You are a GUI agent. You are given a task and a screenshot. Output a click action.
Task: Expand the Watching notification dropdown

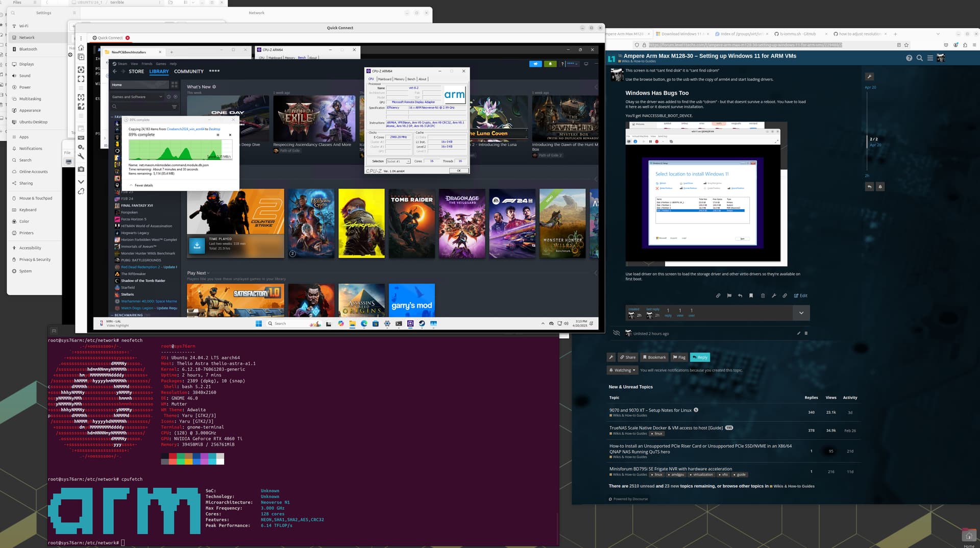click(622, 370)
